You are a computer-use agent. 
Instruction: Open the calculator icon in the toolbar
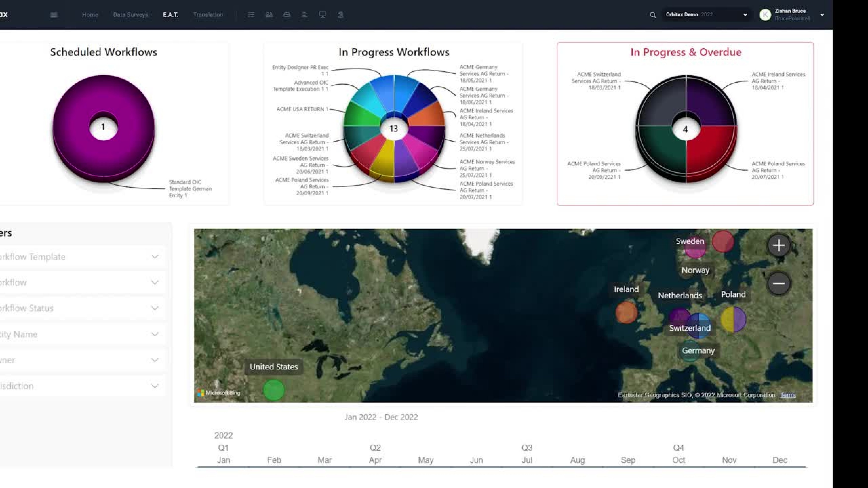click(x=287, y=14)
